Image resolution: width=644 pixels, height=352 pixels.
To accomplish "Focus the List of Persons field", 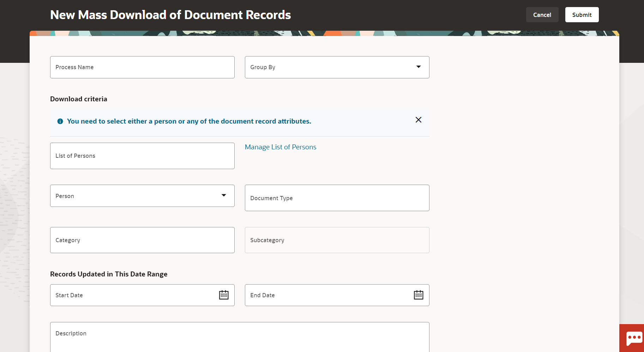I will (142, 156).
